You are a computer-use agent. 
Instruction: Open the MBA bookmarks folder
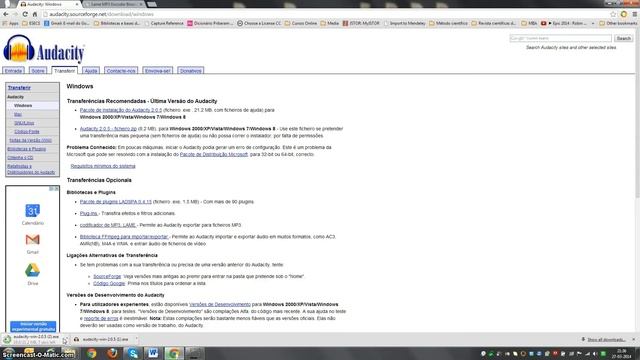click(x=529, y=23)
